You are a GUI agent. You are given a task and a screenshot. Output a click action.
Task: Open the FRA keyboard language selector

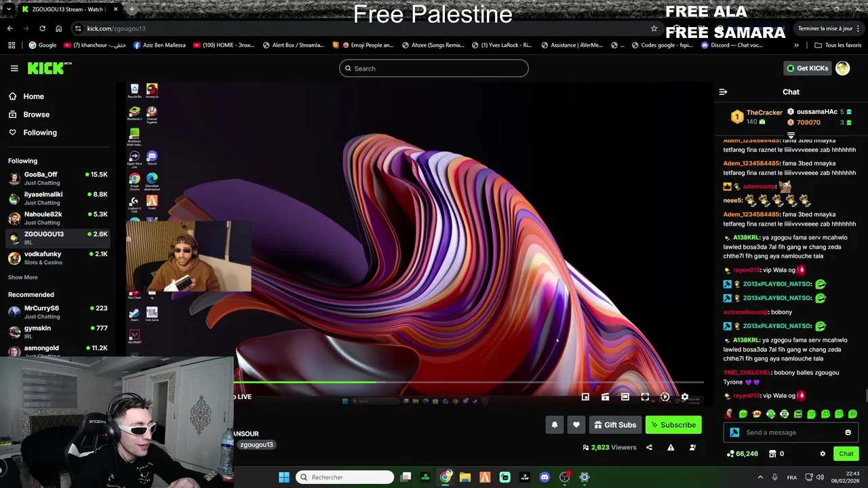coord(792,477)
